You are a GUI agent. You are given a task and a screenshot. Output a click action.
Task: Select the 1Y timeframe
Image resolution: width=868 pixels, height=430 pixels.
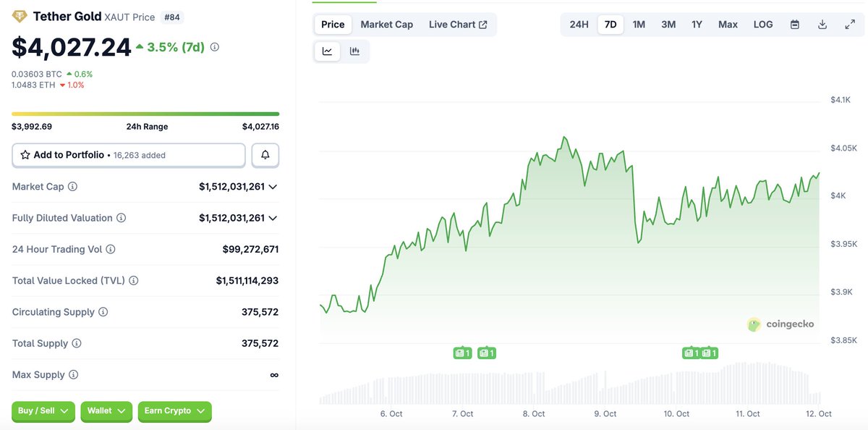[x=696, y=24]
